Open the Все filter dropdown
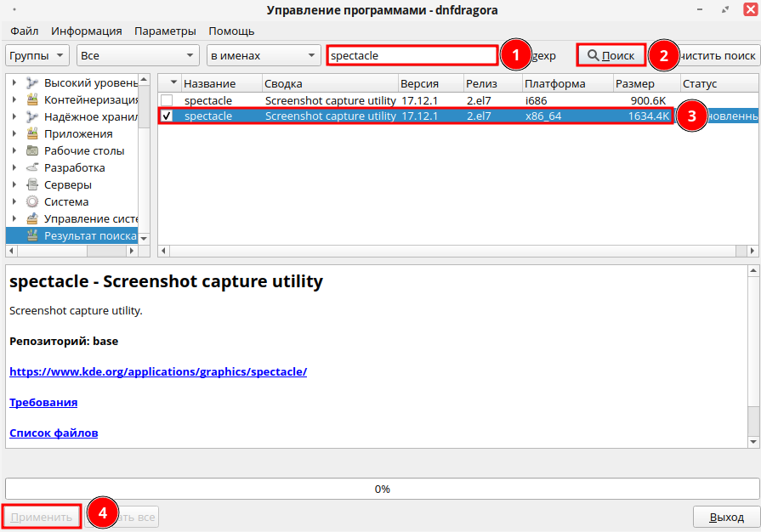761x532 pixels. point(137,55)
